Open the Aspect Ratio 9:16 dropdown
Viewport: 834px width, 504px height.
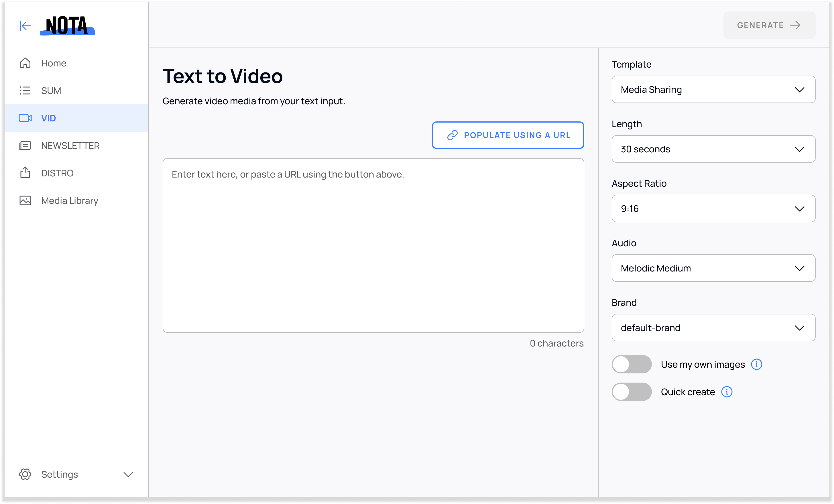713,209
